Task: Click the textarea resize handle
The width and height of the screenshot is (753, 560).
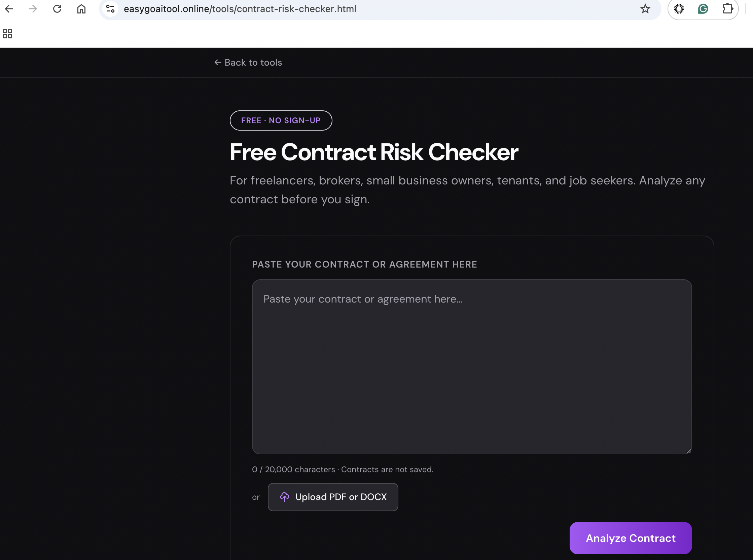Action: pyautogui.click(x=688, y=451)
